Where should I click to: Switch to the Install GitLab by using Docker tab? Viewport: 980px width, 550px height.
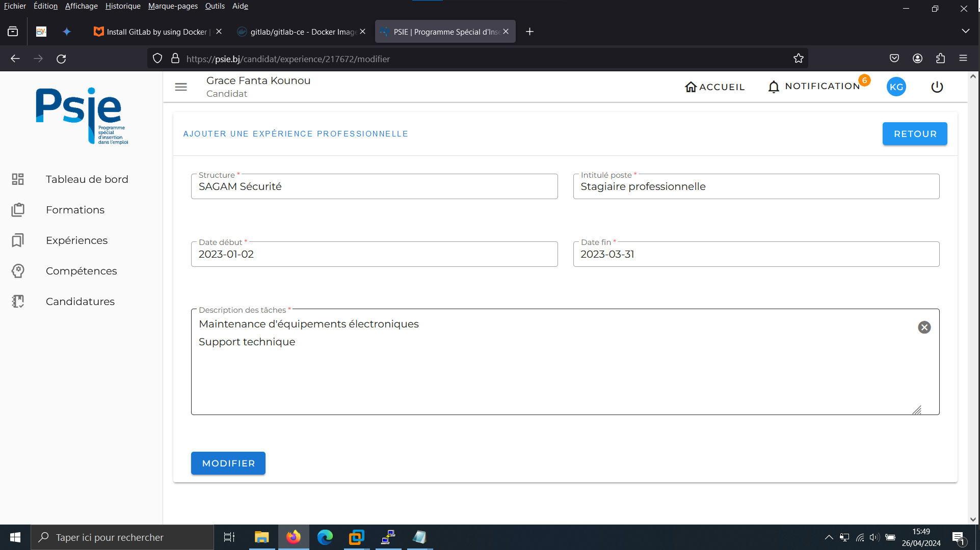[157, 32]
